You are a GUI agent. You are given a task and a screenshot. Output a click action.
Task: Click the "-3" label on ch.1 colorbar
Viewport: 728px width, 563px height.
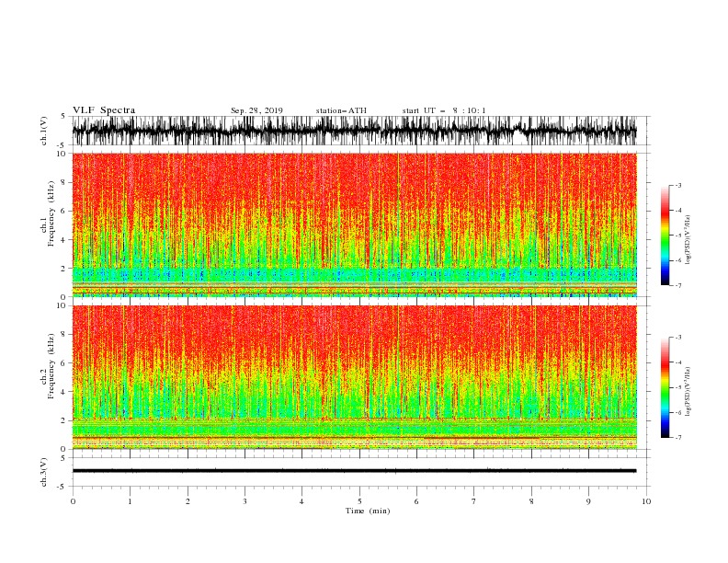pos(678,185)
